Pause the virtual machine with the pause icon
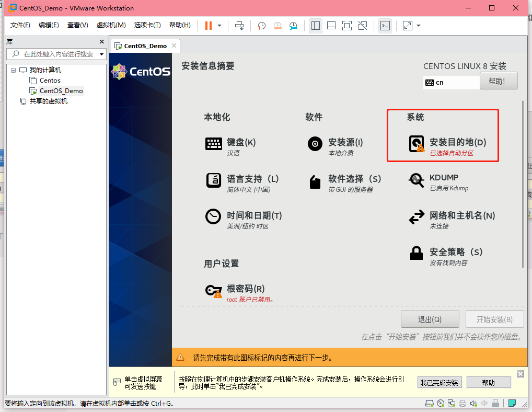532x412 pixels. pos(209,26)
